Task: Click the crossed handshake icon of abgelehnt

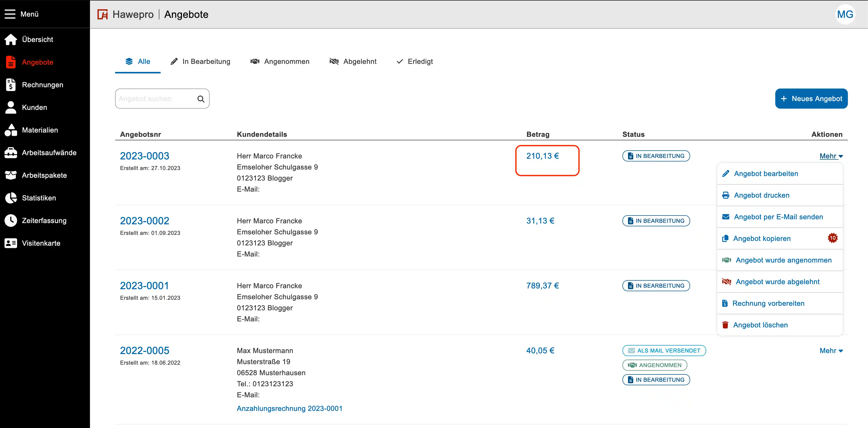Action: 727,282
